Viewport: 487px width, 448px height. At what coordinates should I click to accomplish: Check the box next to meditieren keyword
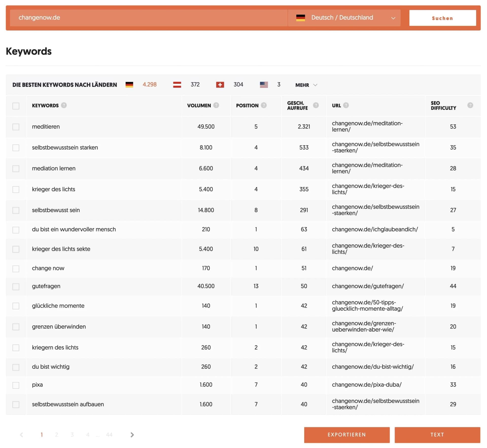pyautogui.click(x=16, y=127)
